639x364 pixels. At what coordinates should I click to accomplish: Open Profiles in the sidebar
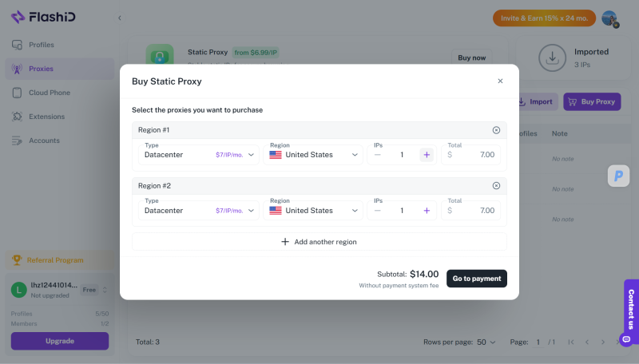pyautogui.click(x=42, y=45)
